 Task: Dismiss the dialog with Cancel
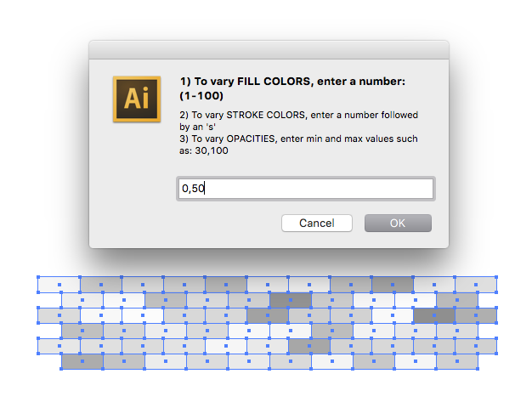(x=317, y=224)
